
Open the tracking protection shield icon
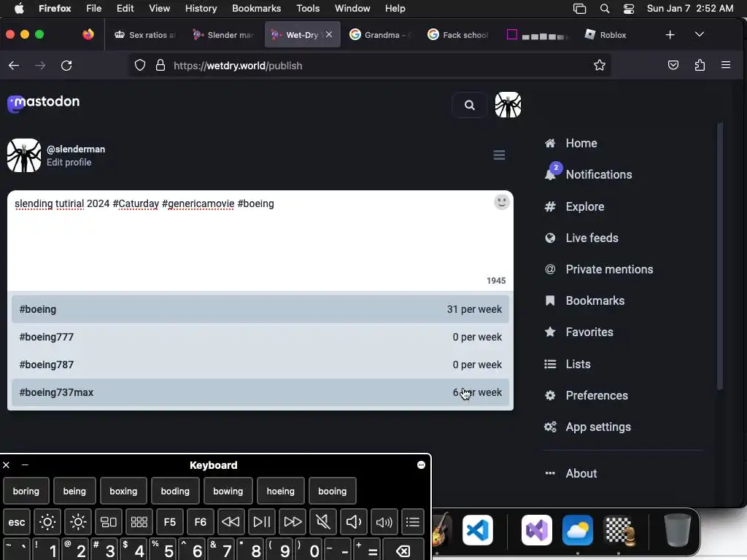point(139,65)
